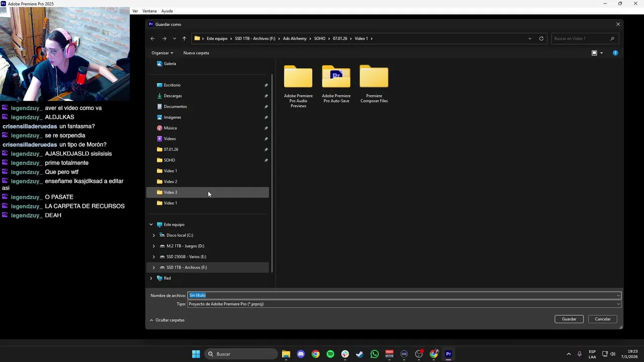644x362 pixels.
Task: Click the Cancelar button
Action: [x=603, y=319]
